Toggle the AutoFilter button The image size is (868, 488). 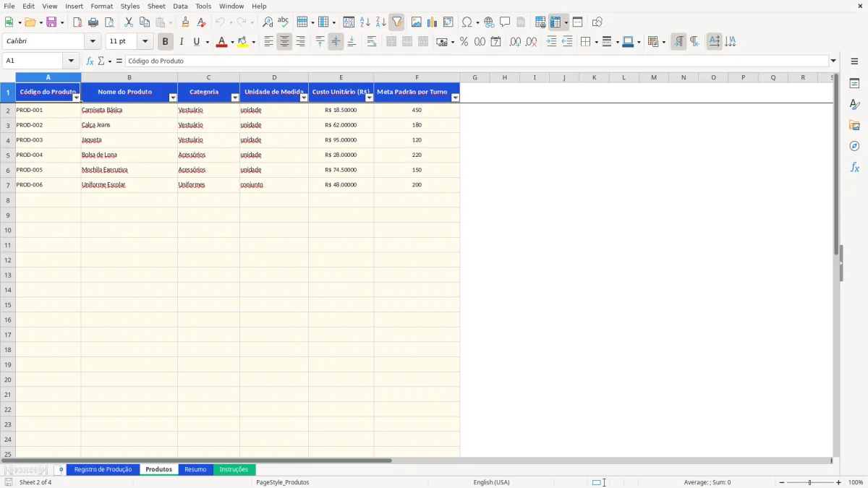pos(397,22)
